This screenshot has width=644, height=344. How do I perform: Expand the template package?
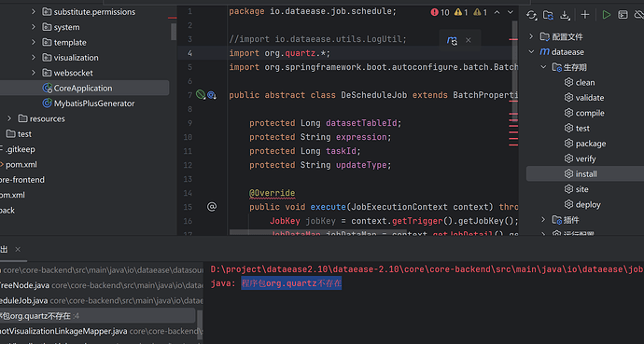coord(34,42)
